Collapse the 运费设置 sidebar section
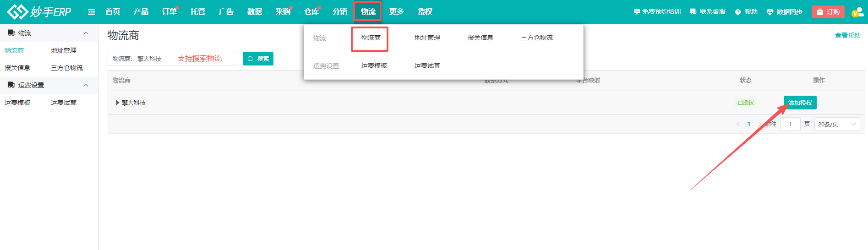The width and height of the screenshot is (868, 250). coord(86,85)
